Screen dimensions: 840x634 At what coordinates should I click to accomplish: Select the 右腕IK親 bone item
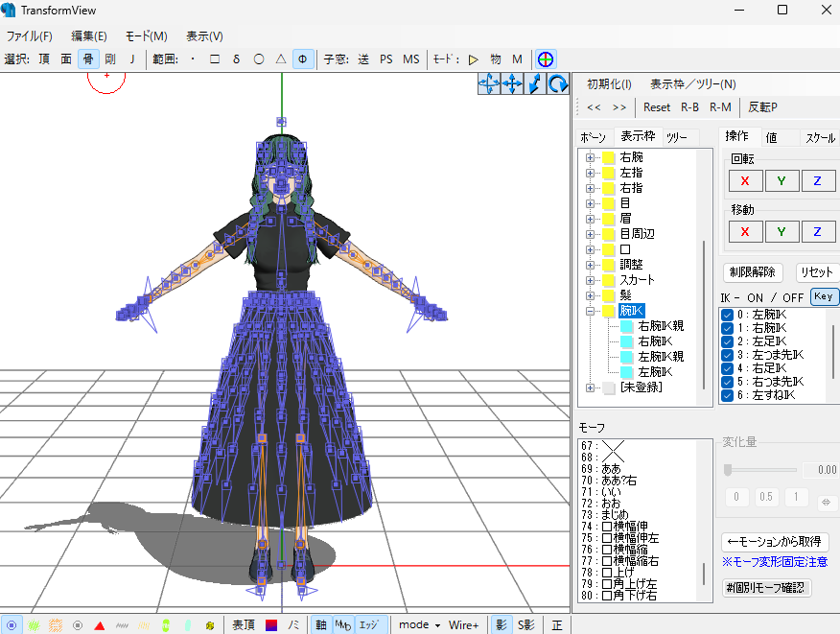(661, 326)
